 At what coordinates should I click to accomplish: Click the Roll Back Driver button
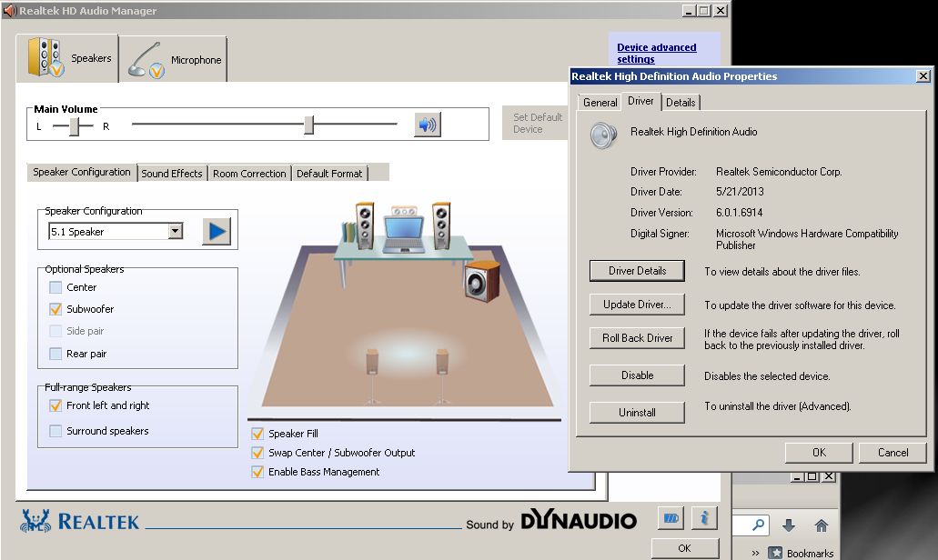(637, 337)
